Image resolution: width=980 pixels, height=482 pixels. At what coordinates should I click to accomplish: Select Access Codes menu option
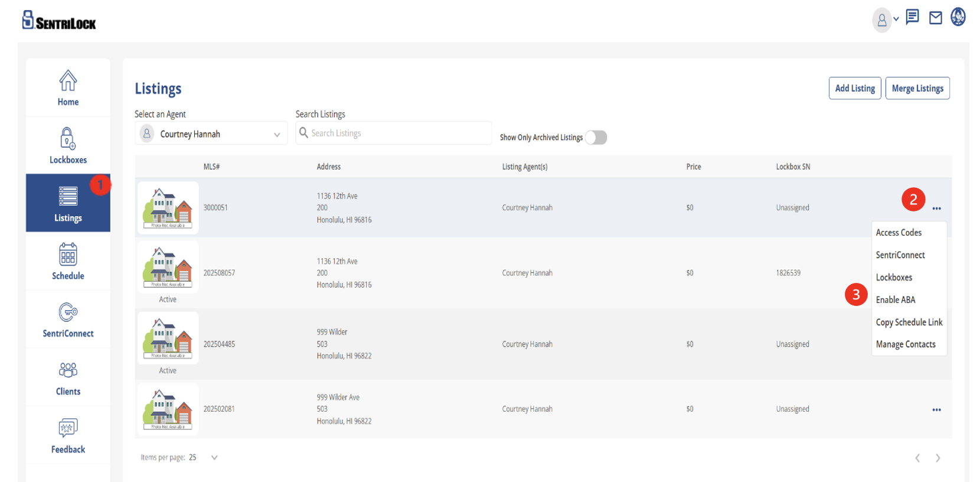pos(899,233)
